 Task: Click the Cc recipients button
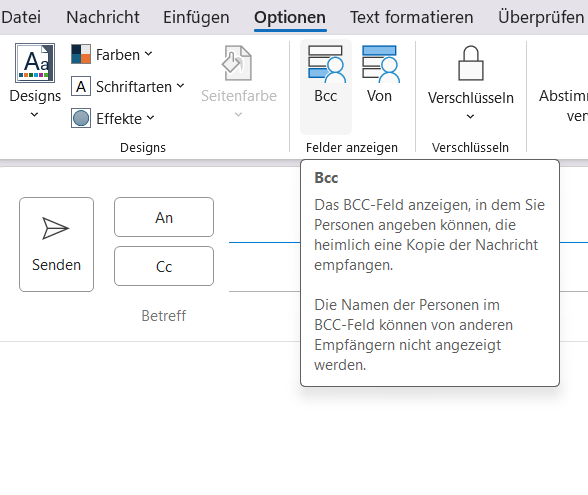click(164, 266)
